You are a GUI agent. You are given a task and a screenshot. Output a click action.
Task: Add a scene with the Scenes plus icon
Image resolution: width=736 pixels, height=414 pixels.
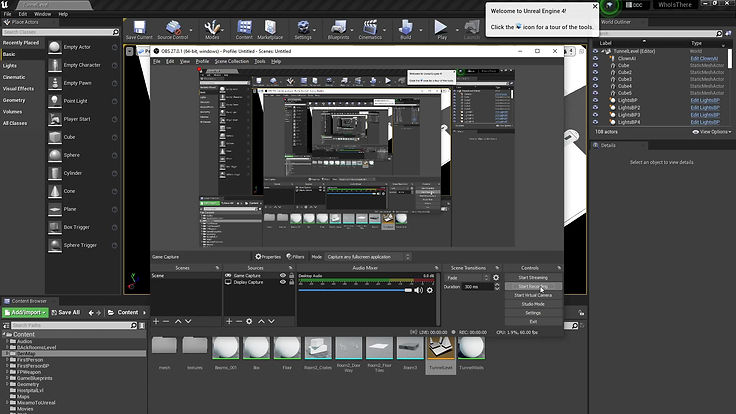[x=156, y=321]
